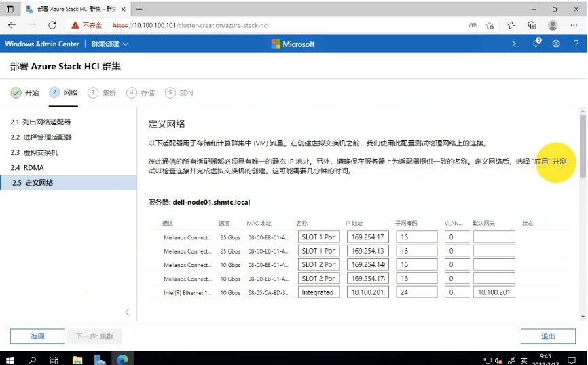The image size is (588, 365).
Task: Open the Windows Start menu
Action: [10, 360]
